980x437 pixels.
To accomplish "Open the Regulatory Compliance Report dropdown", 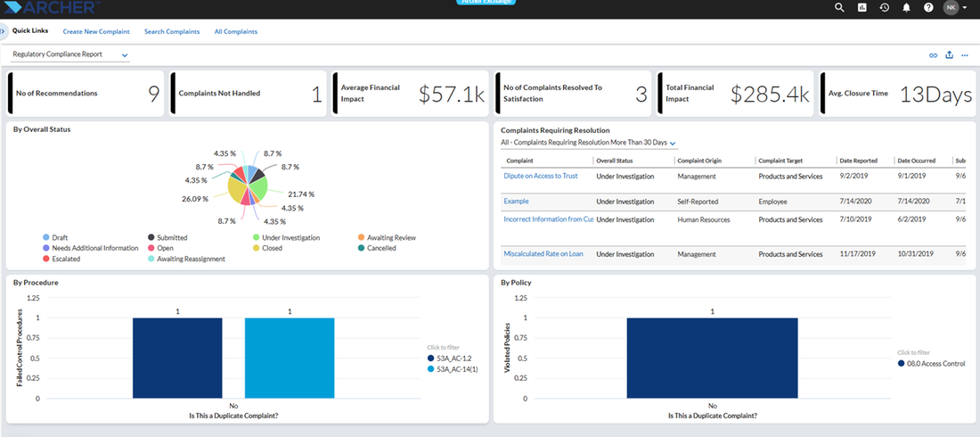I will [70, 54].
